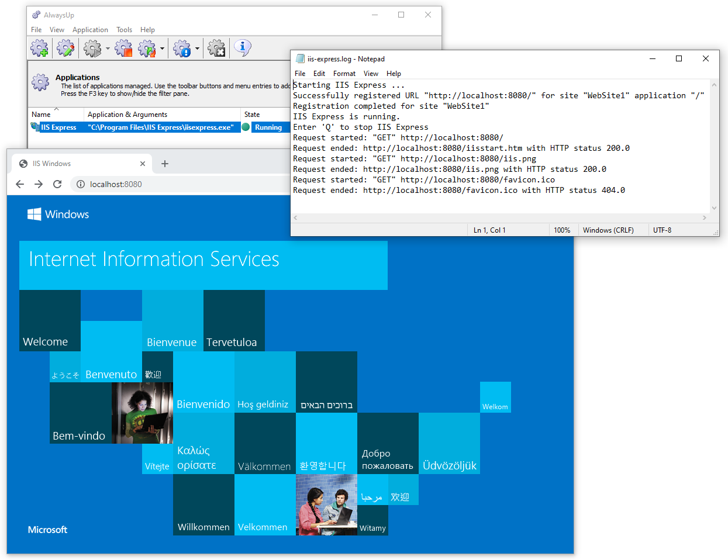Screen dimensions: 728x560
Task: Click the About info speech bubble icon
Action: click(243, 47)
